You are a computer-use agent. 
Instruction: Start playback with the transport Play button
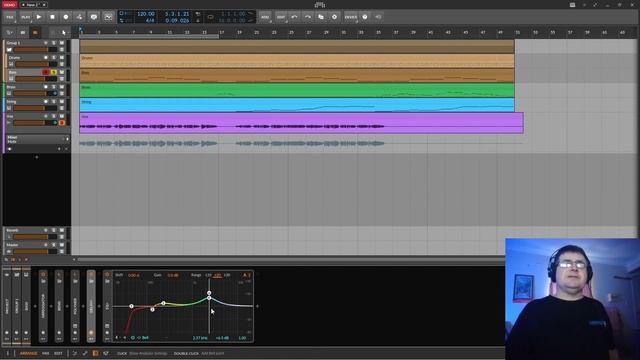[x=39, y=17]
